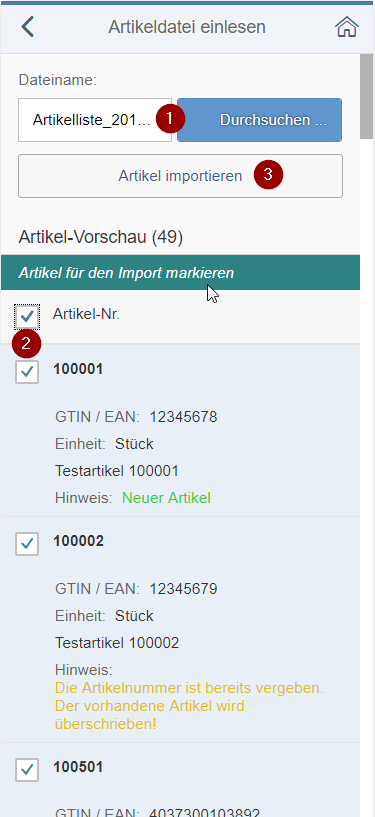Image resolution: width=375 pixels, height=817 pixels.
Task: Click the vertical scrollbar thumb
Action: coord(367,96)
